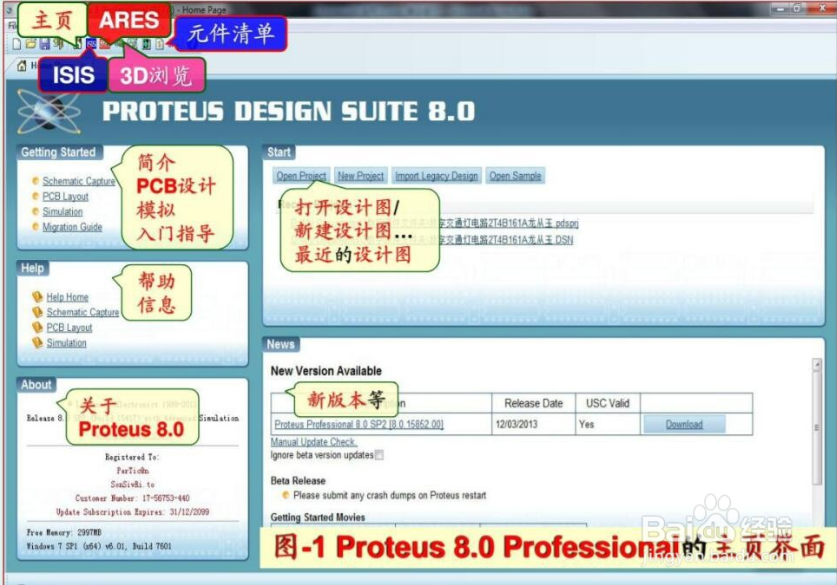
Task: Download Proteus Professional 8.0 SP2 update
Action: [x=684, y=423]
